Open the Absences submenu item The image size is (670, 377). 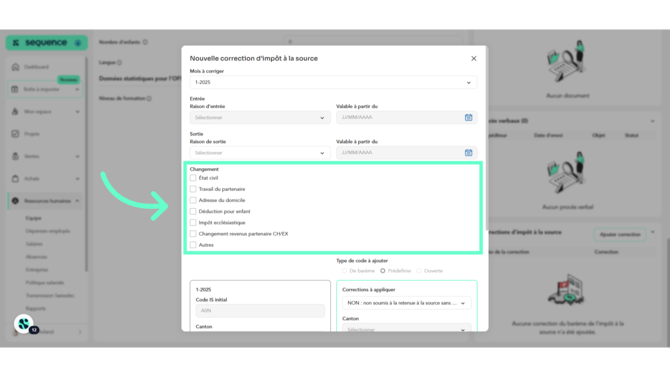36,257
